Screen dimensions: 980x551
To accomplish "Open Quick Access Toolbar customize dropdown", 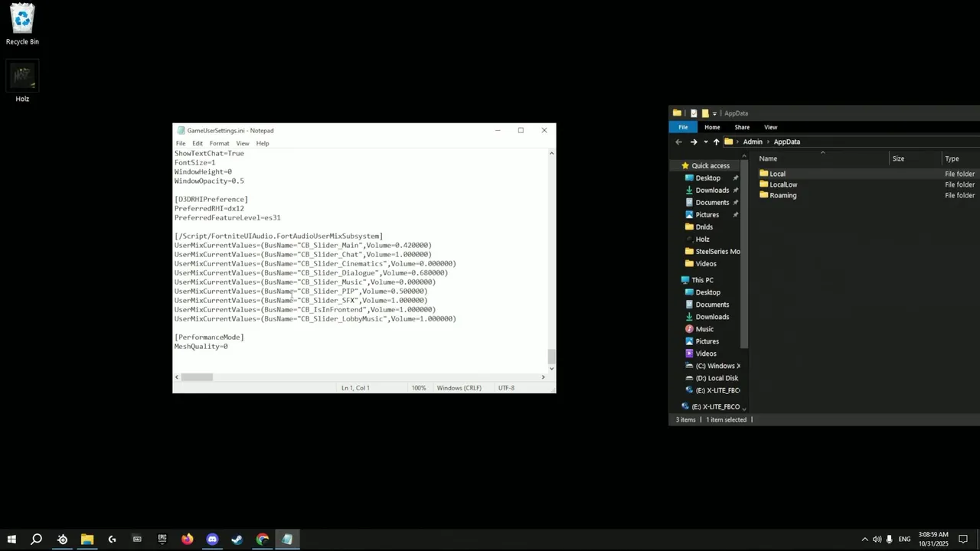I will [x=714, y=114].
